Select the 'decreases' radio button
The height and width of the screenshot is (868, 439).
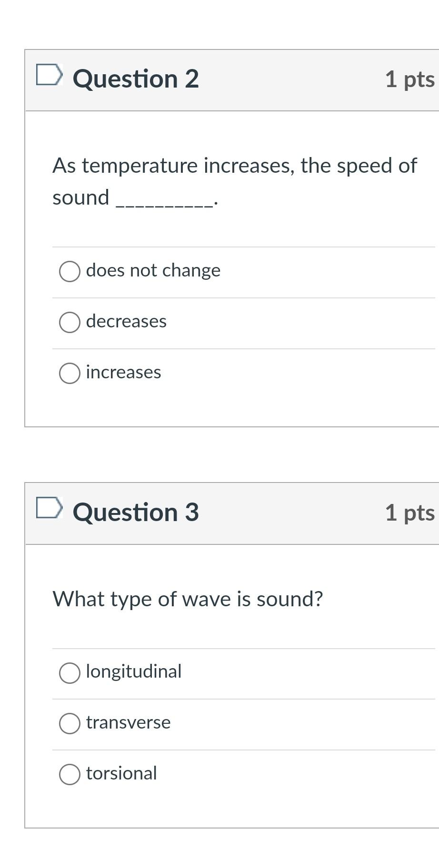[x=70, y=323]
